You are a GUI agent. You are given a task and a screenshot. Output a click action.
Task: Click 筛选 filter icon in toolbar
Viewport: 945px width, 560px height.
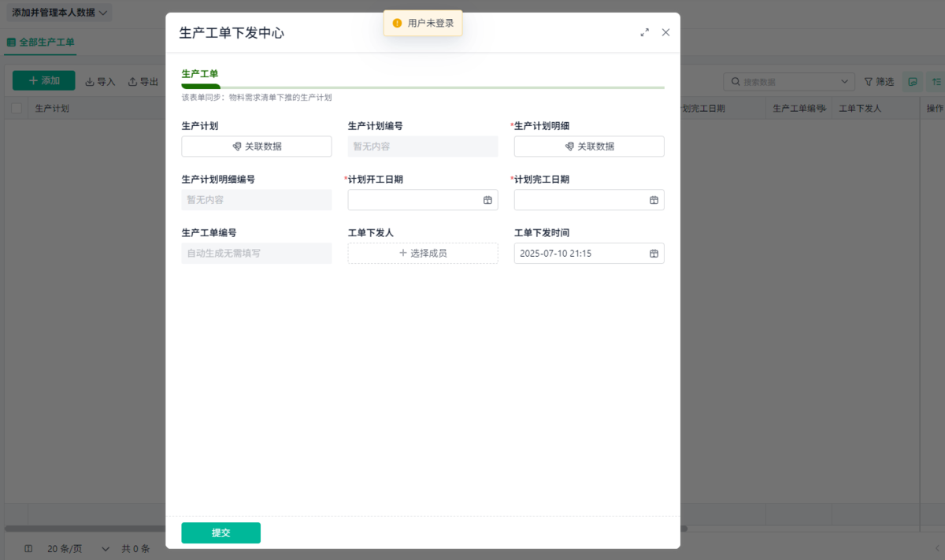869,82
